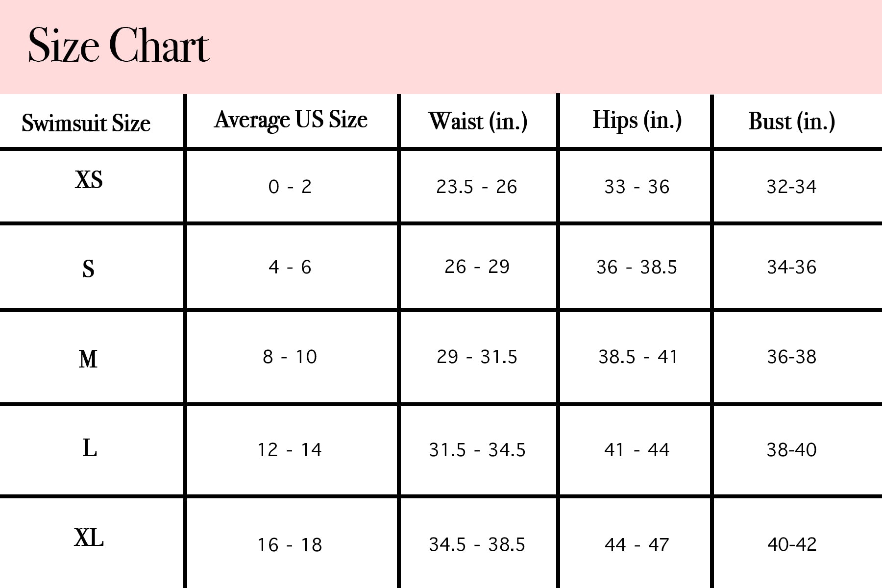The image size is (882, 588).
Task: Click the 44 - 47 hips cell
Action: click(x=637, y=545)
